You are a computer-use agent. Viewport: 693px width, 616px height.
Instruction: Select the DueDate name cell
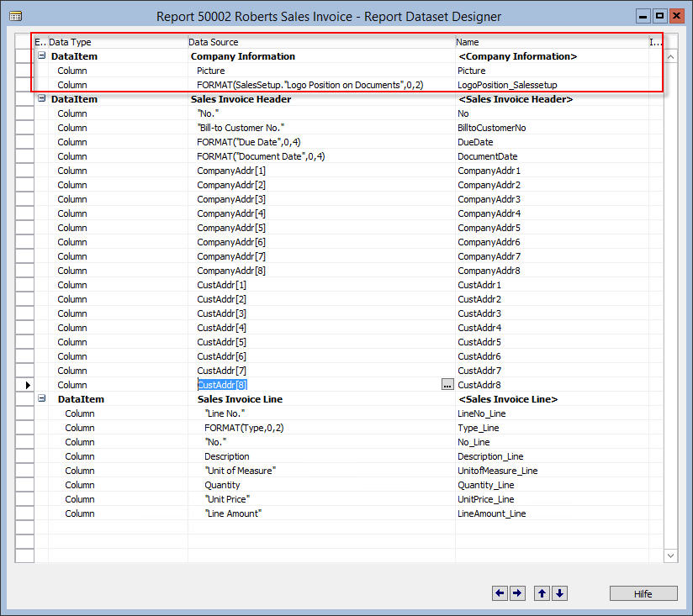[552, 142]
